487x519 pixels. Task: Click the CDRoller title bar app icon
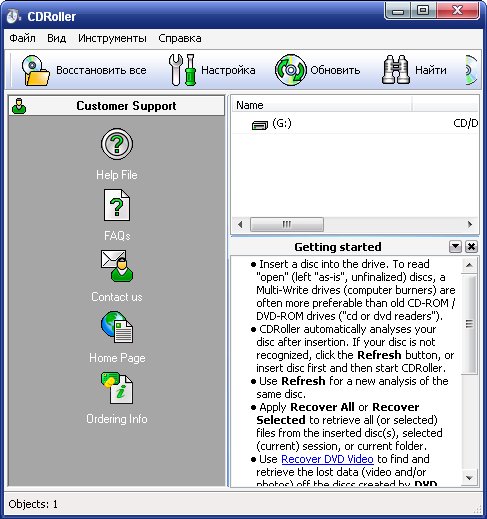(x=14, y=17)
